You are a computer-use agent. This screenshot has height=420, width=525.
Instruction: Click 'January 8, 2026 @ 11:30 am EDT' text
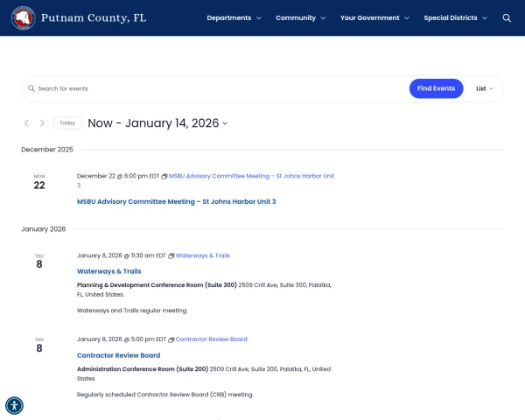pos(122,255)
